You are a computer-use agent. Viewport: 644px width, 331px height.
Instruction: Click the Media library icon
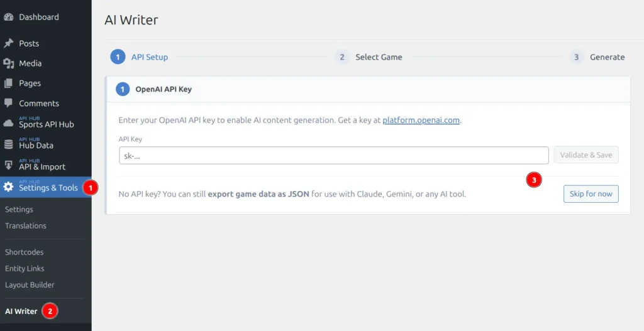tap(8, 63)
